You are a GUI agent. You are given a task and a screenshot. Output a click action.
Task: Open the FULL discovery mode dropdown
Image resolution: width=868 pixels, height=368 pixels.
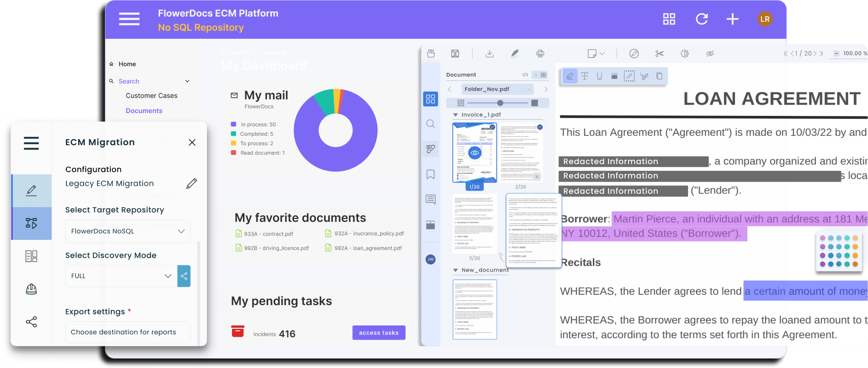pos(121,276)
